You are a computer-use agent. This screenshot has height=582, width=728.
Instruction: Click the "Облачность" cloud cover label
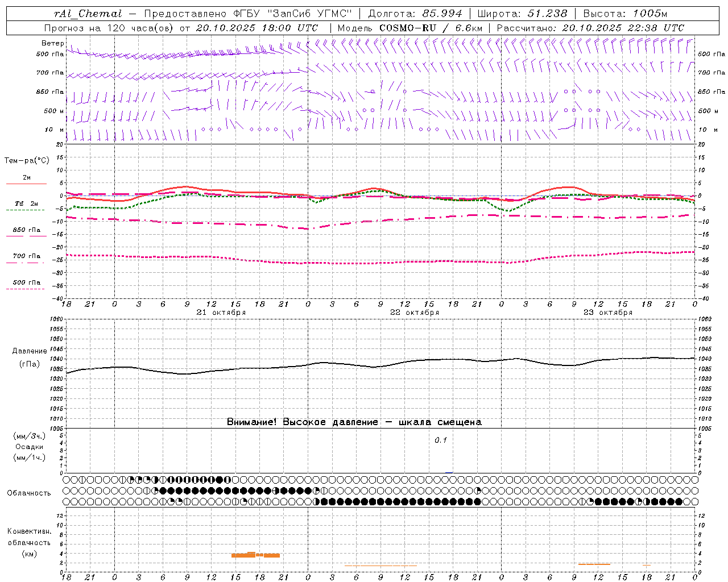[29, 493]
